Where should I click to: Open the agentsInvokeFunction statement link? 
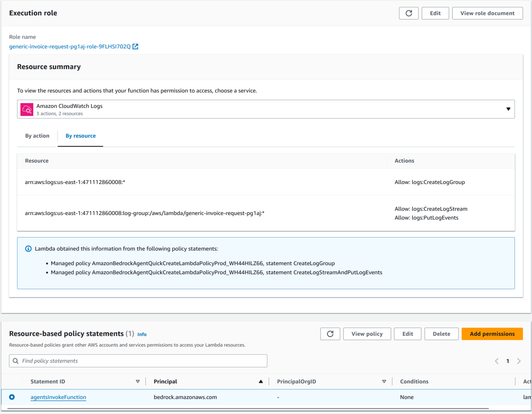[58, 397]
